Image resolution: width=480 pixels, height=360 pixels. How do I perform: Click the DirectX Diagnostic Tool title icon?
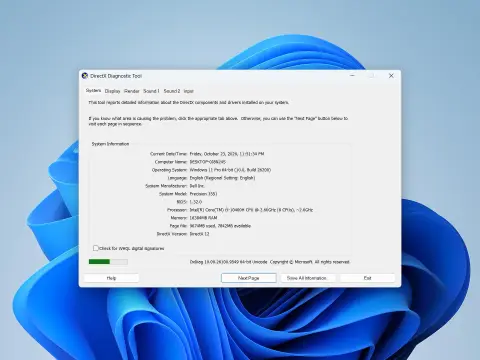click(85, 76)
